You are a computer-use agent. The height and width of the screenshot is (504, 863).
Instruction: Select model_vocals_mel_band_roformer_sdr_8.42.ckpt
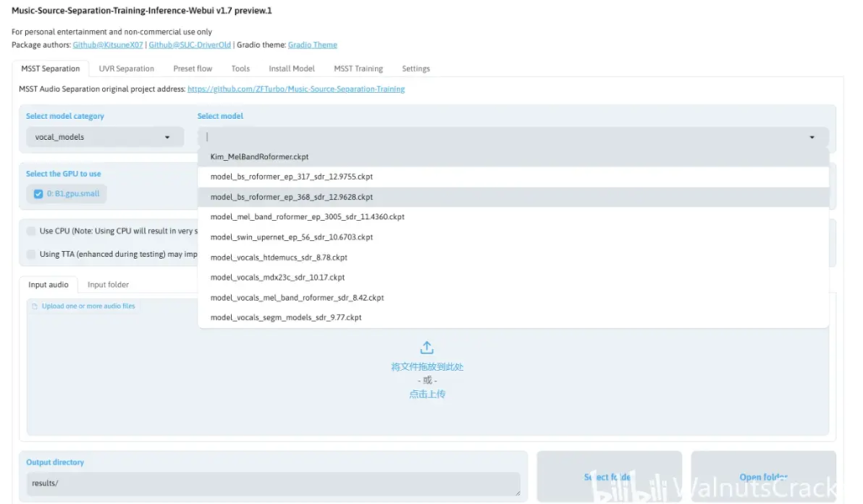[513, 298]
